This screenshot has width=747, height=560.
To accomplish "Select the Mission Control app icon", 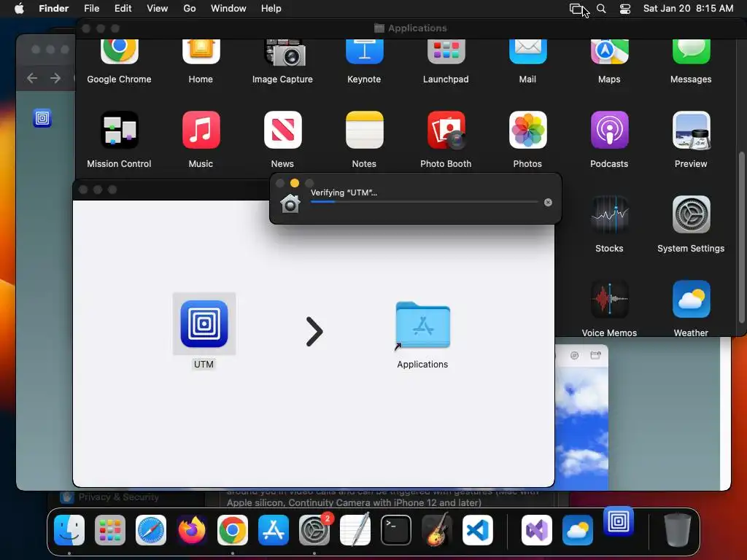I will 119,130.
